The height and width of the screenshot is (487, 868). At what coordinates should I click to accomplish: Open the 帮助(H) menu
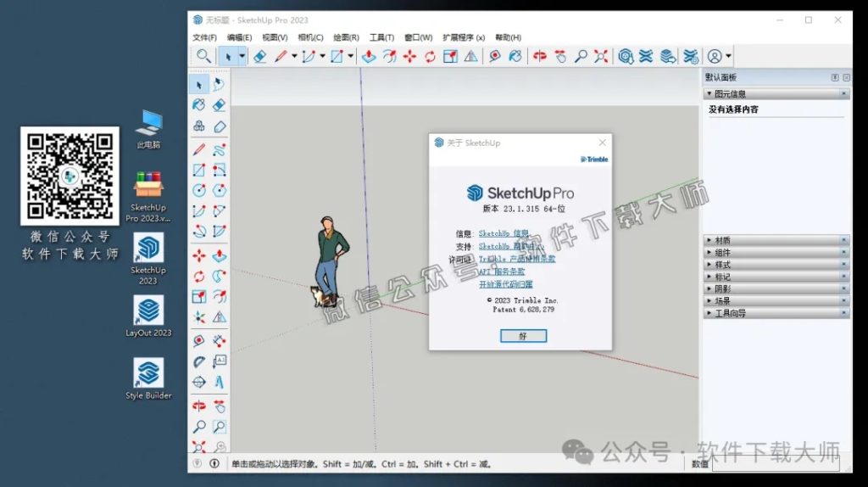coord(509,37)
